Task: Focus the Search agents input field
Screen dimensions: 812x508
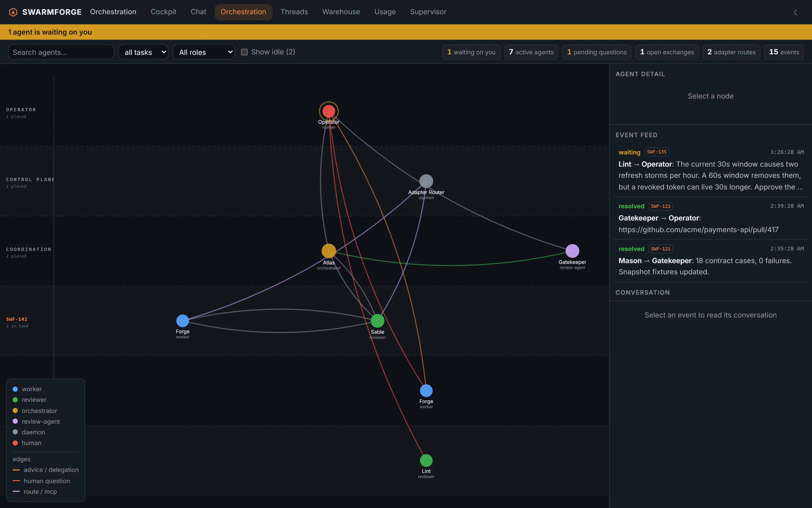Action: [61, 52]
